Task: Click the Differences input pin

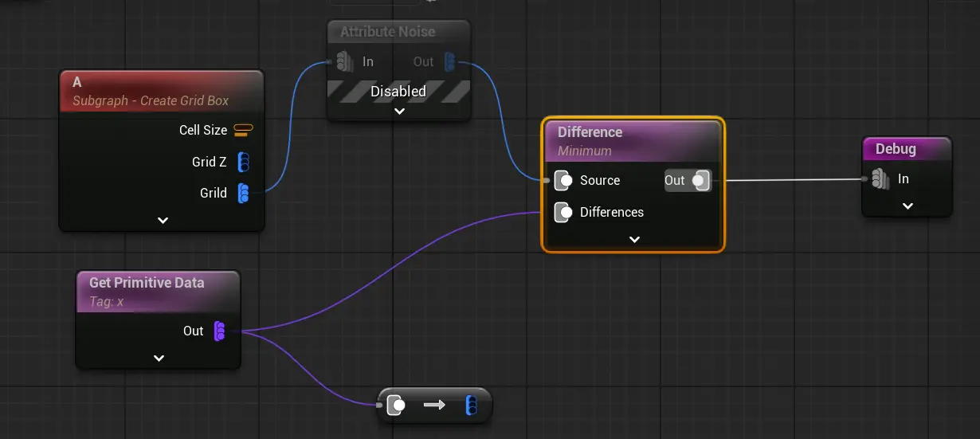Action: tap(564, 212)
